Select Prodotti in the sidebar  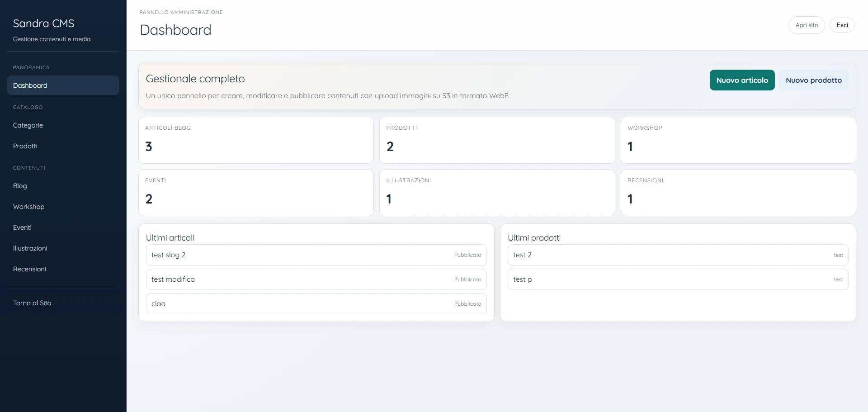[25, 146]
